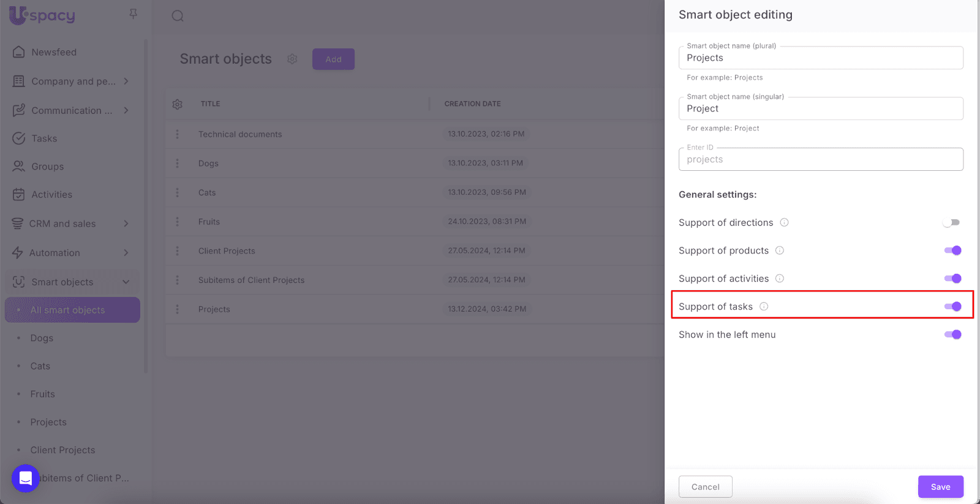Save the smart object changes
980x504 pixels.
[x=940, y=487]
